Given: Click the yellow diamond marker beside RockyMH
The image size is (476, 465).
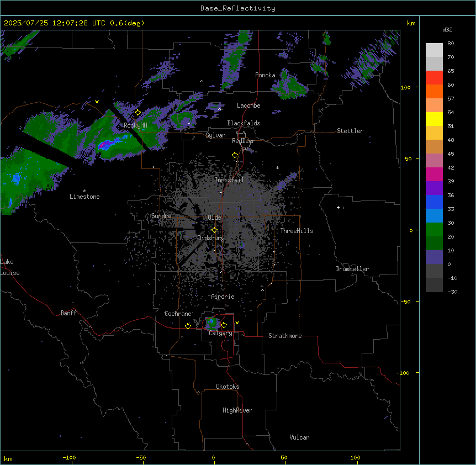Looking at the screenshot, I should point(137,113).
